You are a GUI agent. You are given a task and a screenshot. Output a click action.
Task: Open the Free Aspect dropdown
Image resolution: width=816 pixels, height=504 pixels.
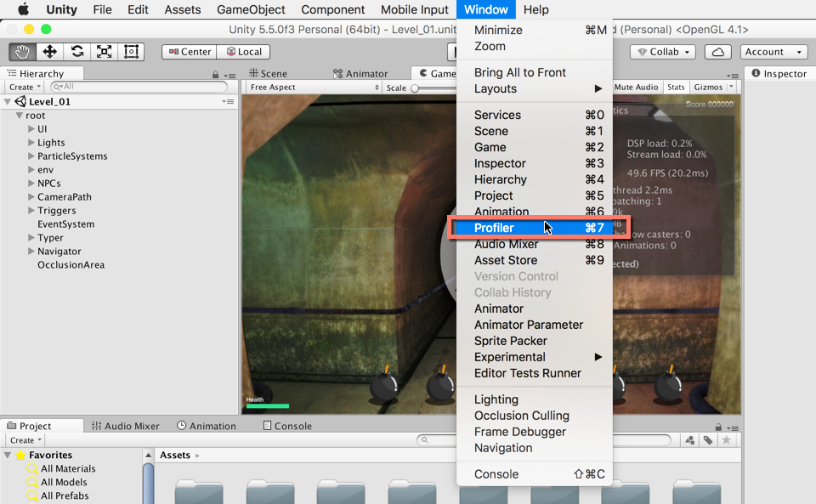tap(314, 87)
